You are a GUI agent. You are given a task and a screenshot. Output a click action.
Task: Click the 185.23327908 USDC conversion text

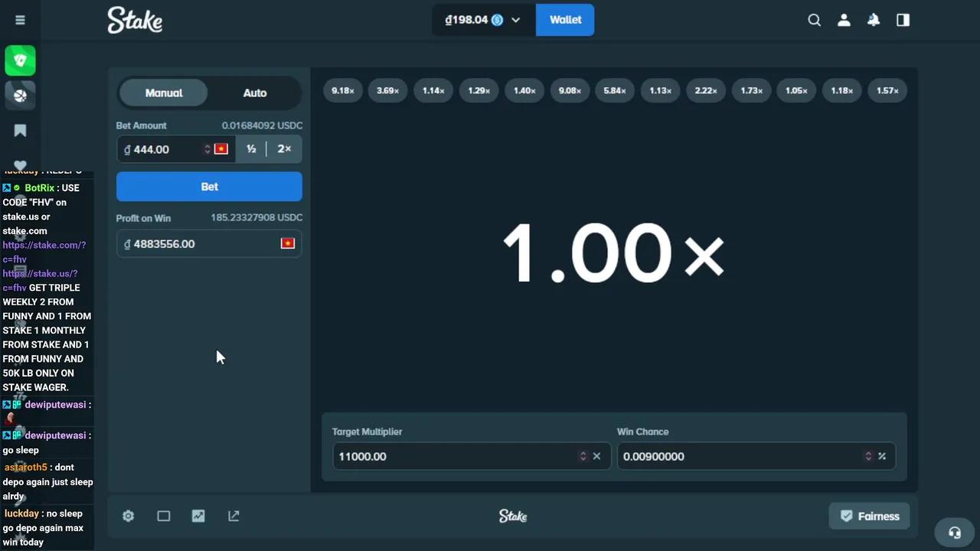coord(256,218)
